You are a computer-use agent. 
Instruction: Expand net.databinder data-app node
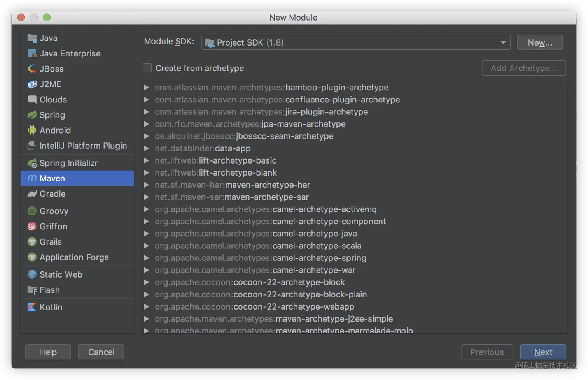[146, 148]
